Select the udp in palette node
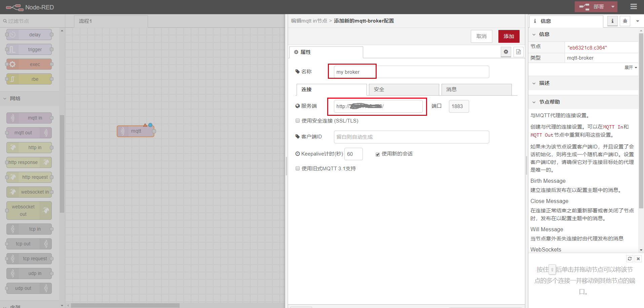Viewport: 644px width, 308px height. 29,273
